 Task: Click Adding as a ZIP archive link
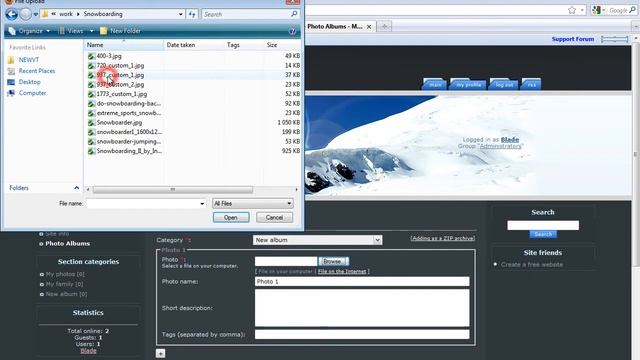pos(443,238)
